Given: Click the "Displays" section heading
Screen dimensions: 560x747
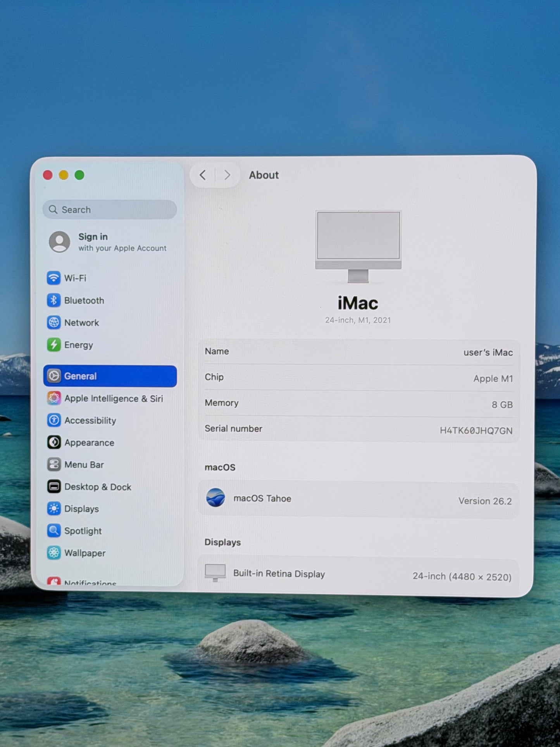Looking at the screenshot, I should pos(222,542).
